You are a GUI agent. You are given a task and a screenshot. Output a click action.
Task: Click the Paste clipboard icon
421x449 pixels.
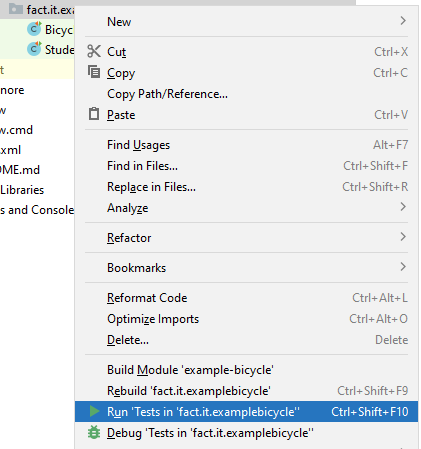(94, 114)
